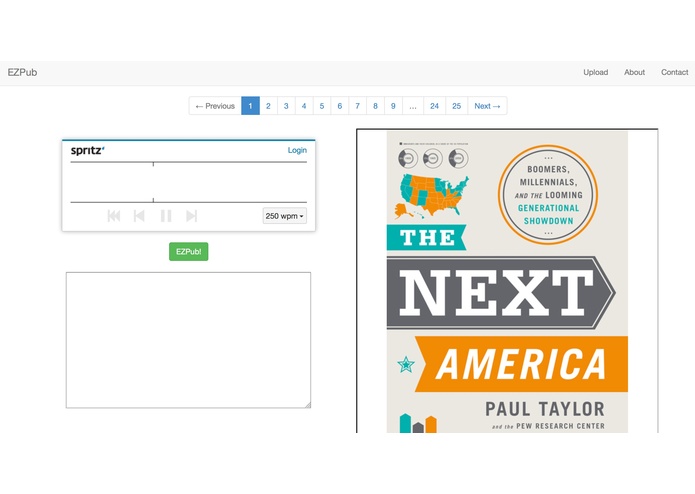Screen dimensions: 695x494
Task: Click The Next America book cover
Action: 507,282
